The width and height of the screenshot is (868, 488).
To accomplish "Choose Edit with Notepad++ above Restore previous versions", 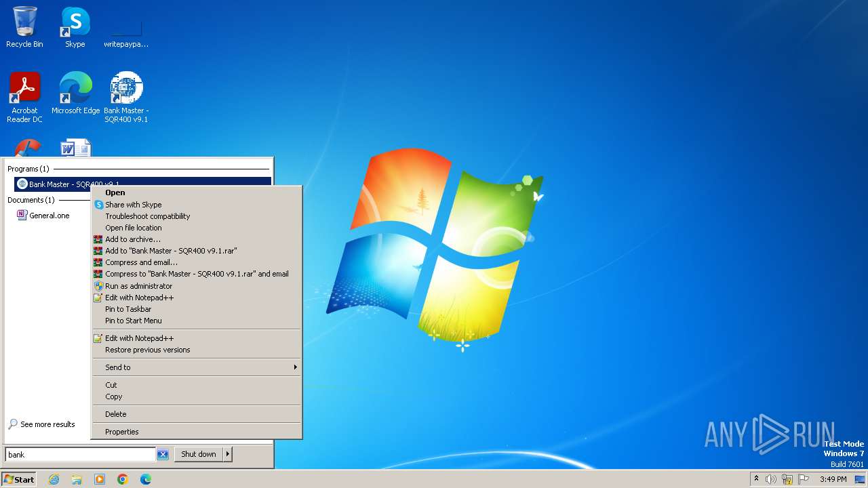I will click(197, 338).
